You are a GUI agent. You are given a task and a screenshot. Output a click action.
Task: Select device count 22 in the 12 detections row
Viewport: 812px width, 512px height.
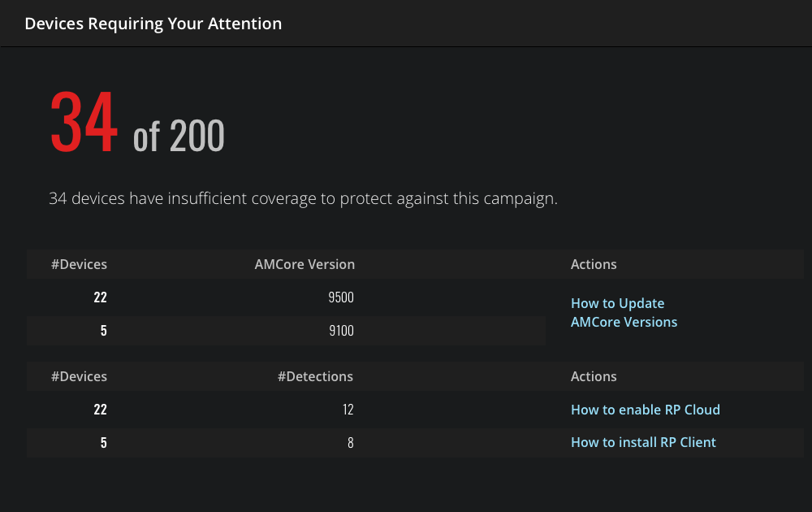click(100, 410)
